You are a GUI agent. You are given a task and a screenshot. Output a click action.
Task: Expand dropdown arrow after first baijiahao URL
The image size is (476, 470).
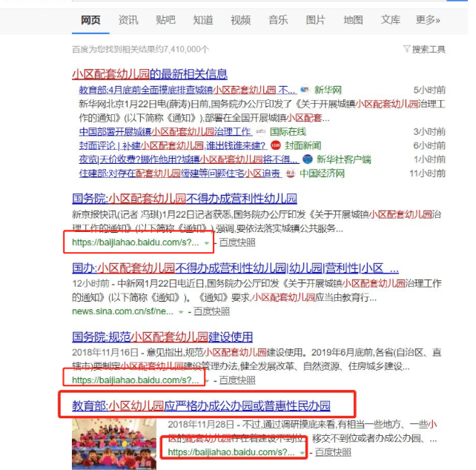pyautogui.click(x=207, y=243)
